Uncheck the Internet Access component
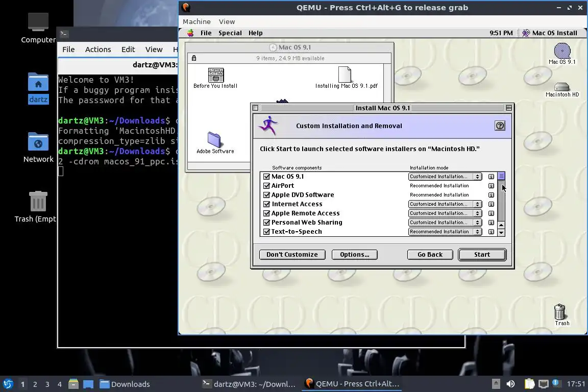This screenshot has width=588, height=392. (266, 204)
